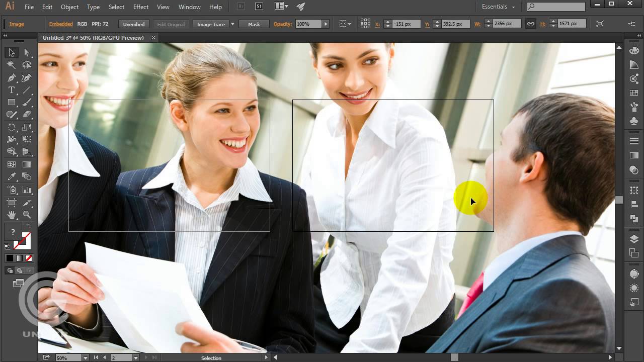Open the Control panel options menu
This screenshot has width=644, height=362.
tap(632, 24)
